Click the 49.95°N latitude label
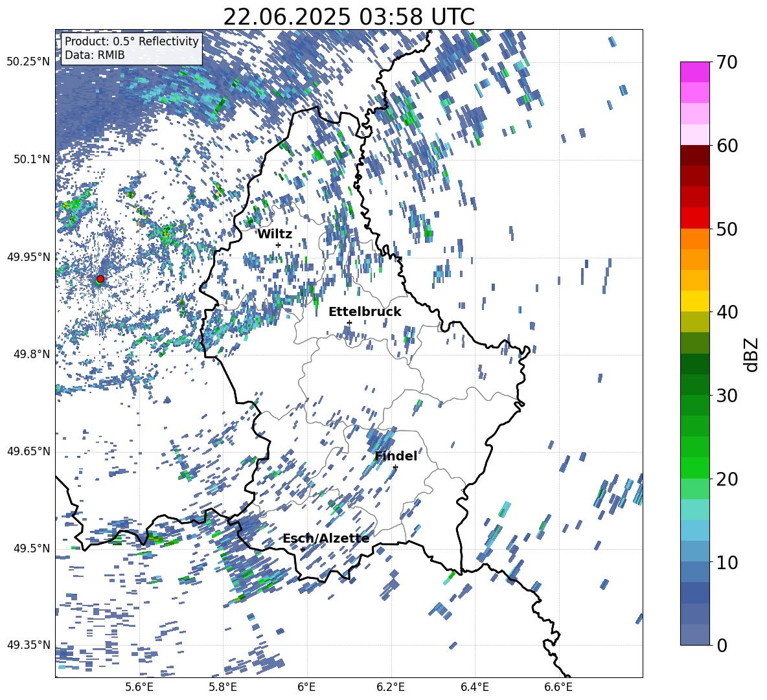767x700 pixels. (x=29, y=257)
